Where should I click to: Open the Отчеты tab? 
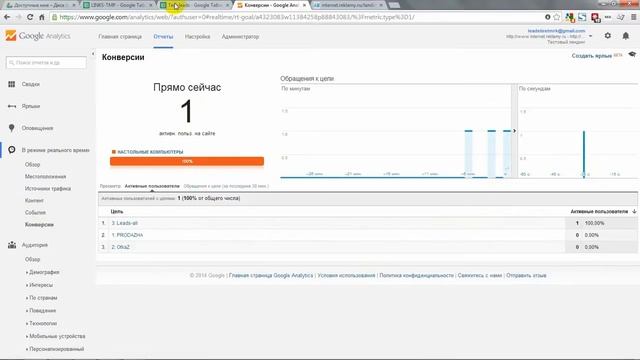click(163, 37)
